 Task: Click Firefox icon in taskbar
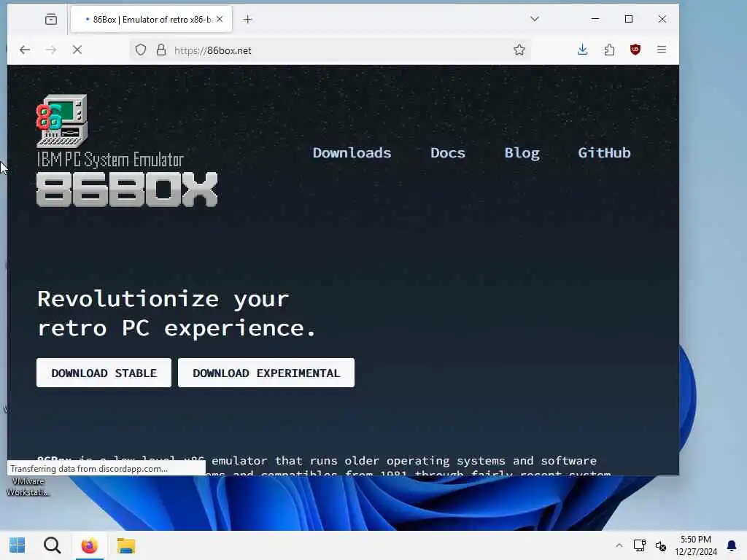click(89, 545)
